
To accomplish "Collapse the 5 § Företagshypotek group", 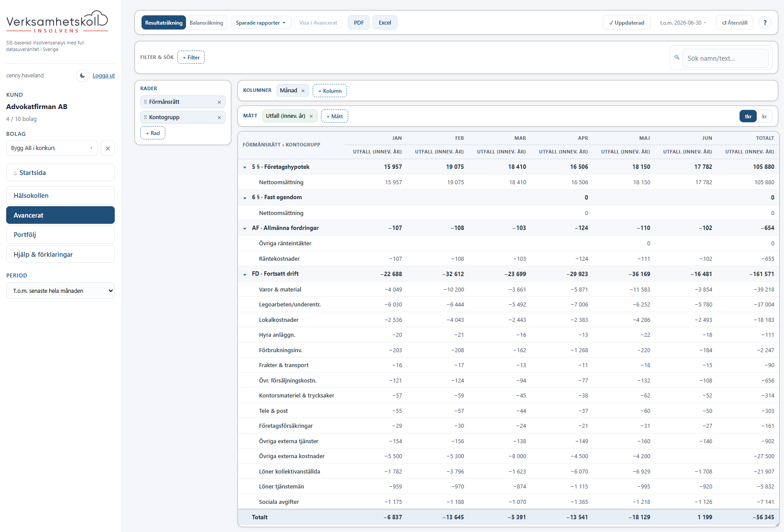I will (x=245, y=167).
